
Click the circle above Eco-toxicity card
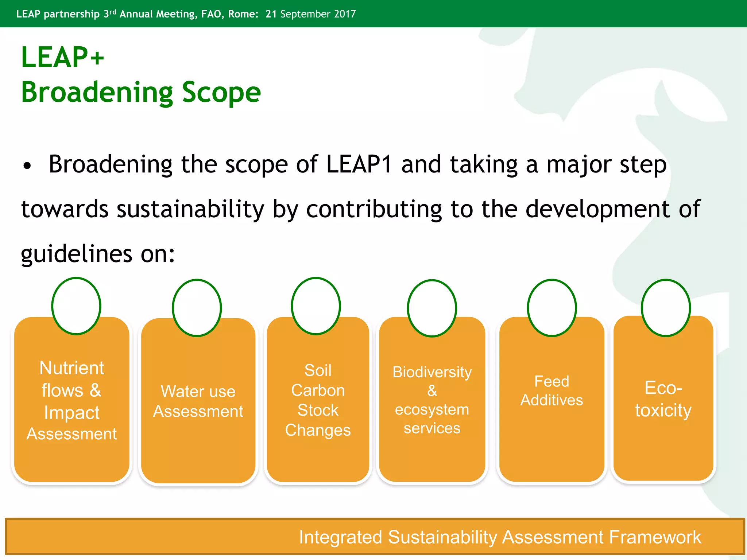click(x=666, y=308)
